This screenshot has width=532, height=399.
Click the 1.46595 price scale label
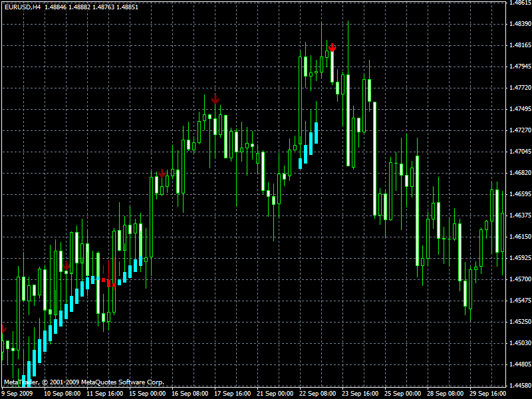520,194
